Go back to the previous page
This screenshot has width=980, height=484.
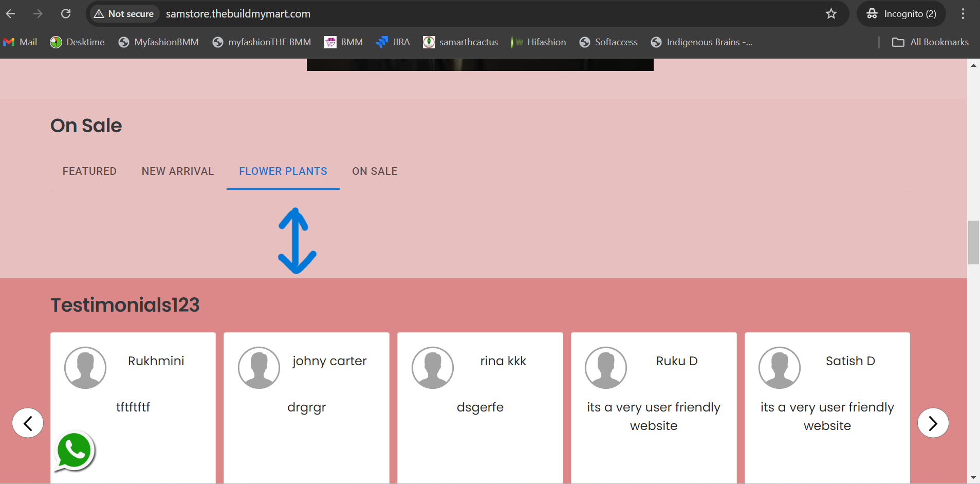click(x=10, y=14)
